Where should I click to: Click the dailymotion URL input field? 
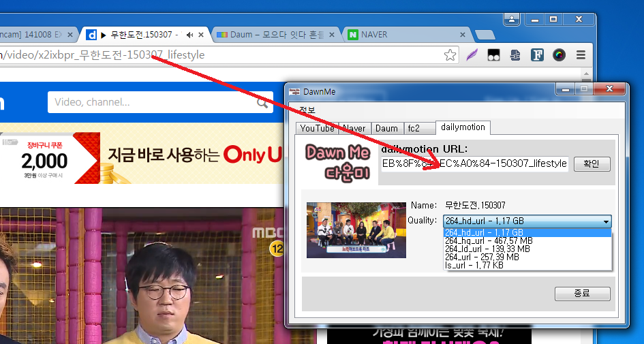click(475, 163)
